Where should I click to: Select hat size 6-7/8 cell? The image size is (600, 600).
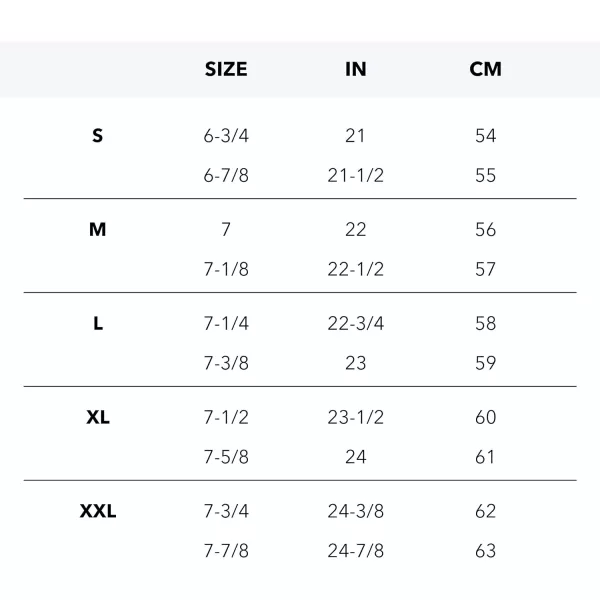click(x=226, y=176)
